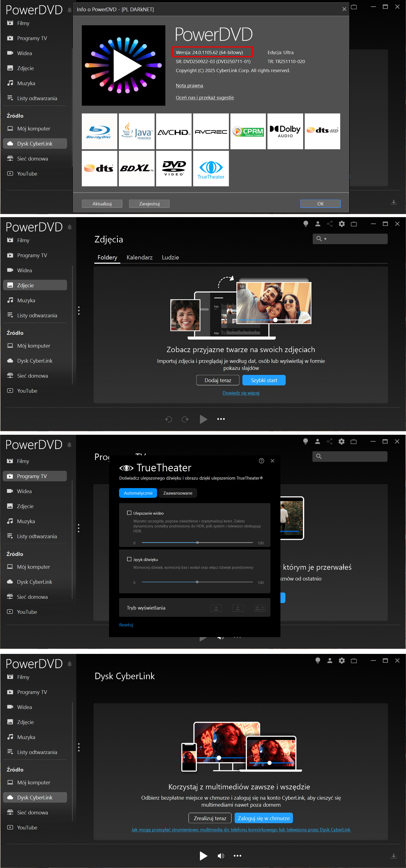
Task: Start playback on the Zdjęcia screen
Action: [x=203, y=419]
